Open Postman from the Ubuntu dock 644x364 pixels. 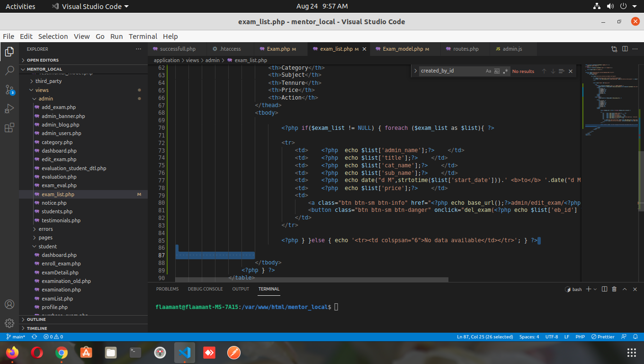click(233, 353)
